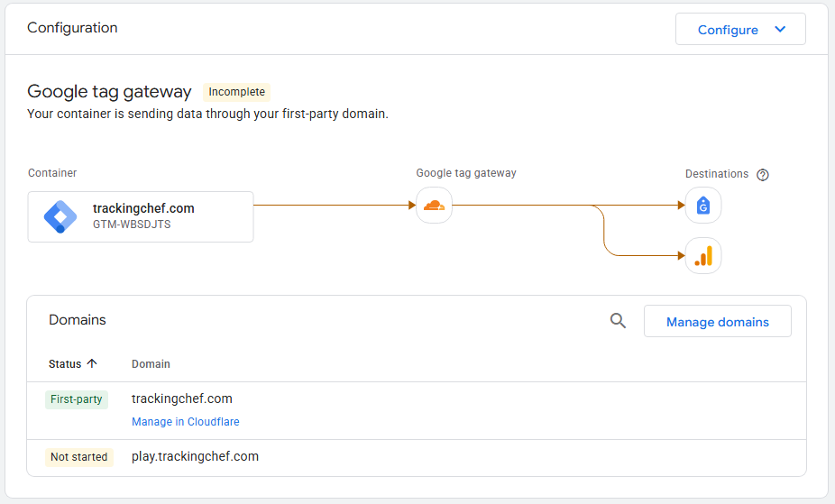Click the Manage domains button

(717, 322)
